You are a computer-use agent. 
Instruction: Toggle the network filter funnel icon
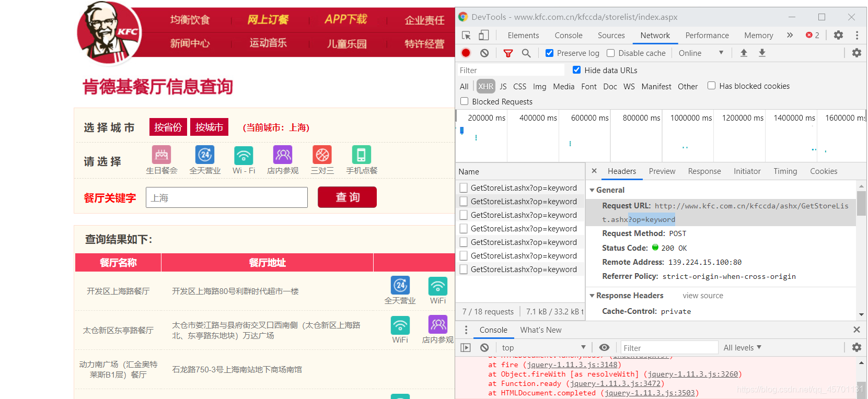pyautogui.click(x=508, y=53)
